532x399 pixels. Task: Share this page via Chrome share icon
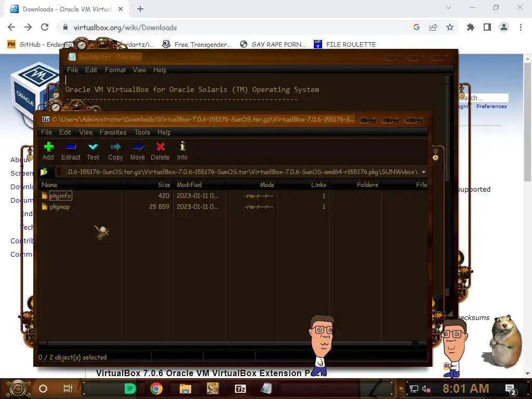coord(433,27)
